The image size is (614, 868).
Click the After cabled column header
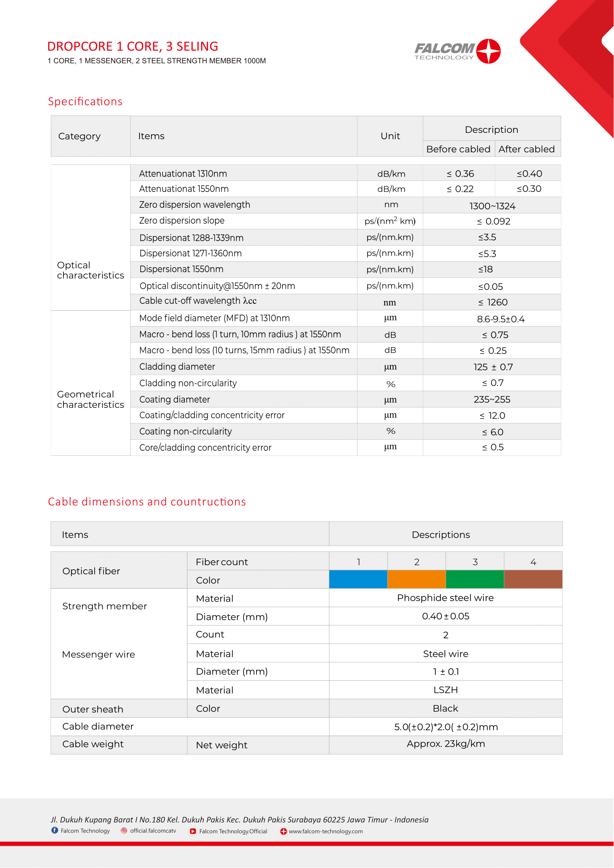click(526, 149)
